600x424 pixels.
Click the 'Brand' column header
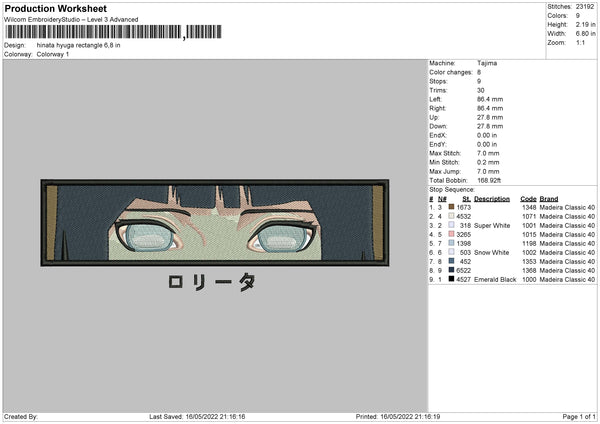point(549,199)
